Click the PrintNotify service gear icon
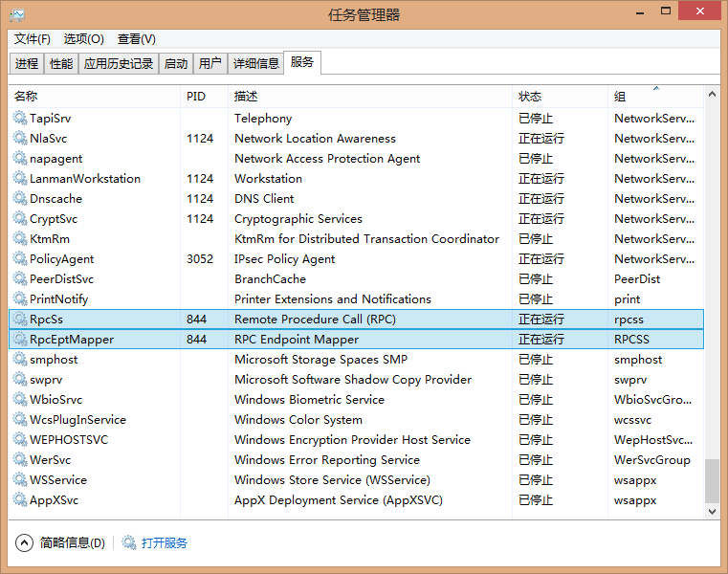 point(20,299)
